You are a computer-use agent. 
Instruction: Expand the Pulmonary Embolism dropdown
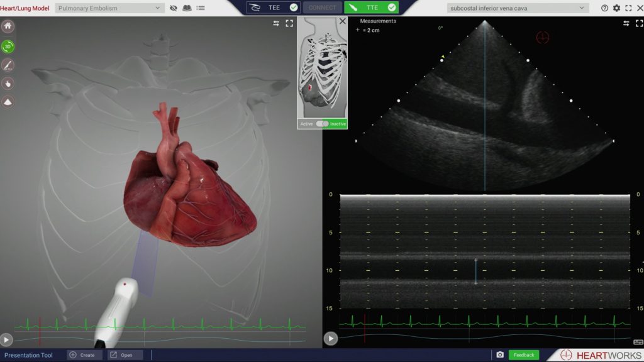[x=110, y=8]
